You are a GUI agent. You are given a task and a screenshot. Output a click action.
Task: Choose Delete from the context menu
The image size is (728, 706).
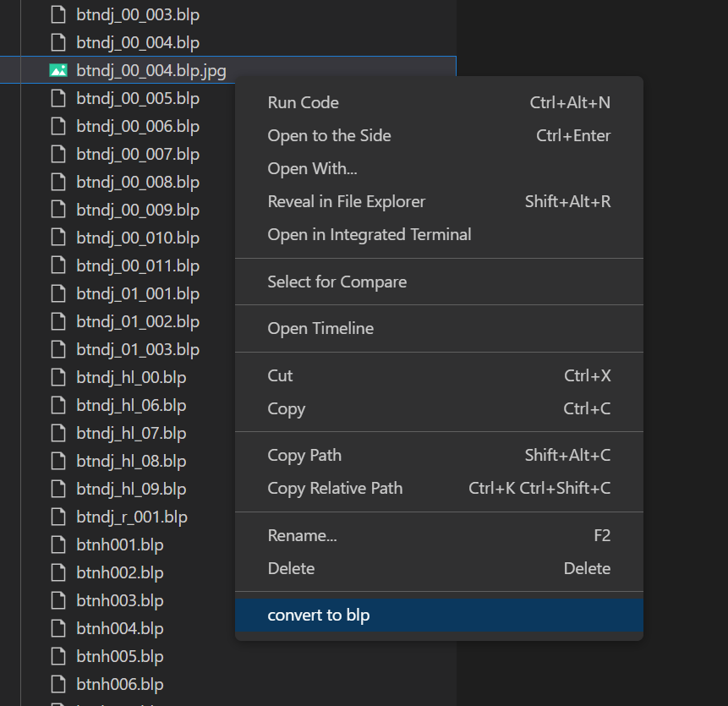439,569
